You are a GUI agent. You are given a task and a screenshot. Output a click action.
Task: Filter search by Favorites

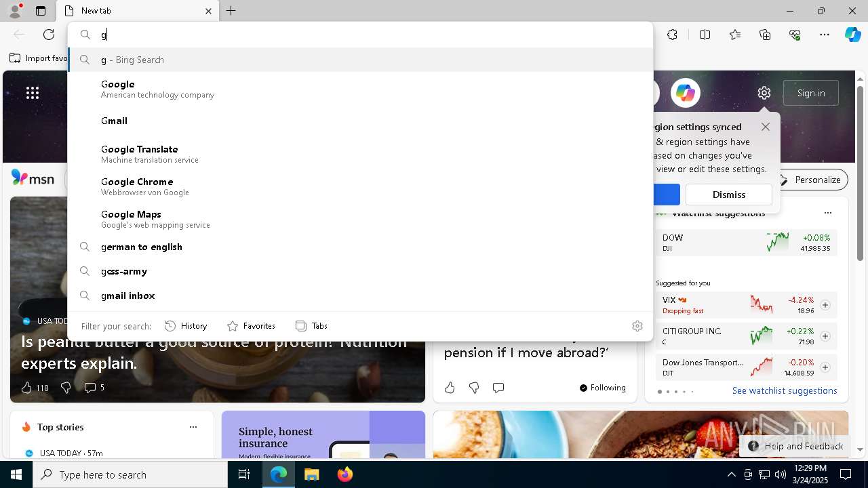pos(251,326)
